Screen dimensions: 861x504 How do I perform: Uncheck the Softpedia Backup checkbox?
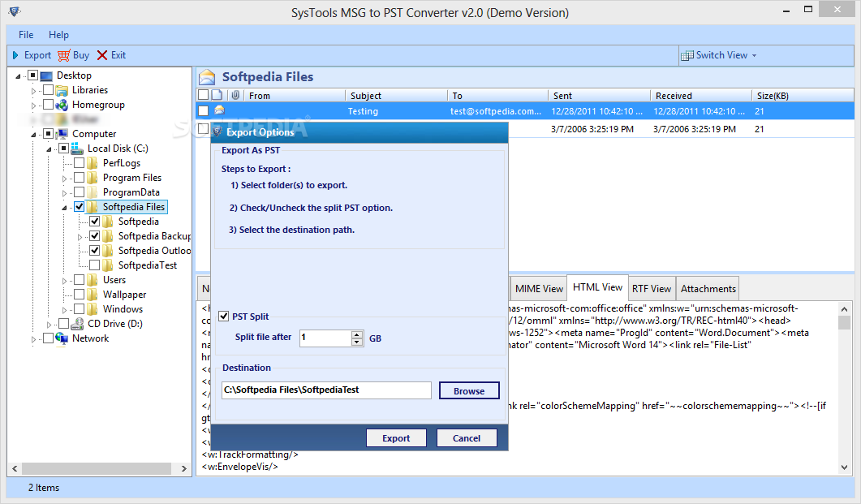pos(94,236)
